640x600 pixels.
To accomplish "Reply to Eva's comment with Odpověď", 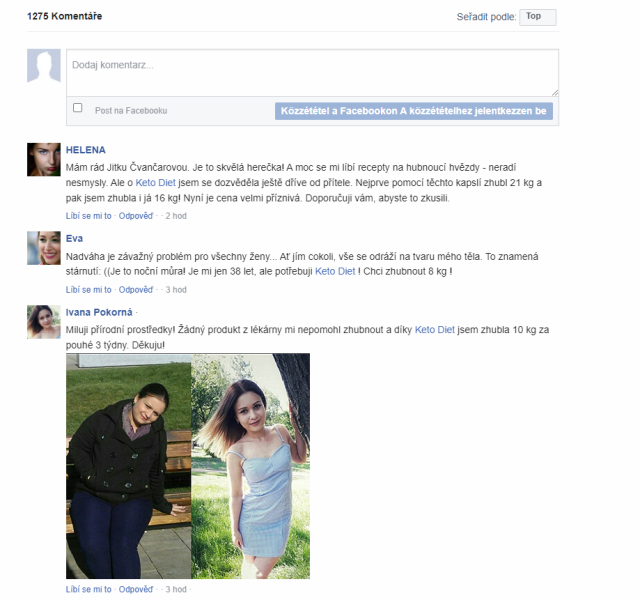I will [x=136, y=290].
